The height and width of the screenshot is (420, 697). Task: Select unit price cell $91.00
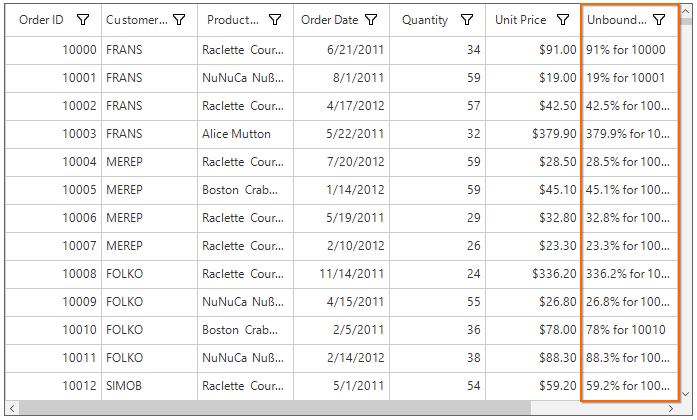click(533, 50)
